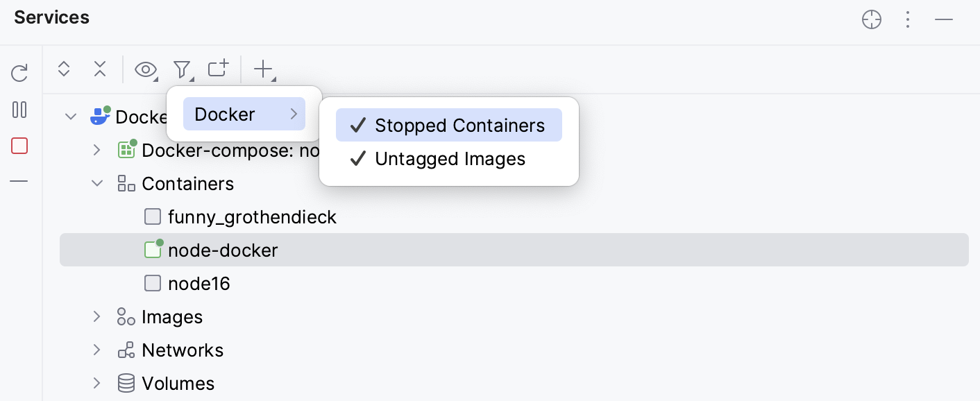The height and width of the screenshot is (401, 980).
Task: Click the red Stop icon
Action: tap(19, 146)
